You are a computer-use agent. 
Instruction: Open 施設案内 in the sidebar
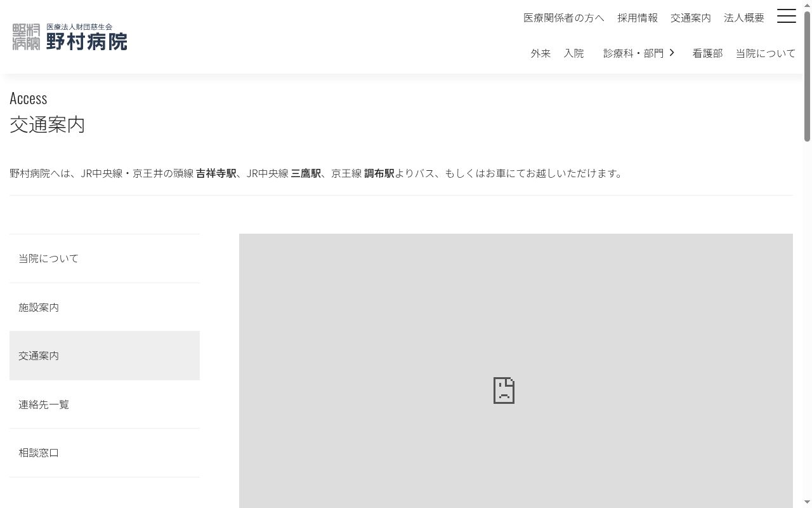click(x=105, y=307)
